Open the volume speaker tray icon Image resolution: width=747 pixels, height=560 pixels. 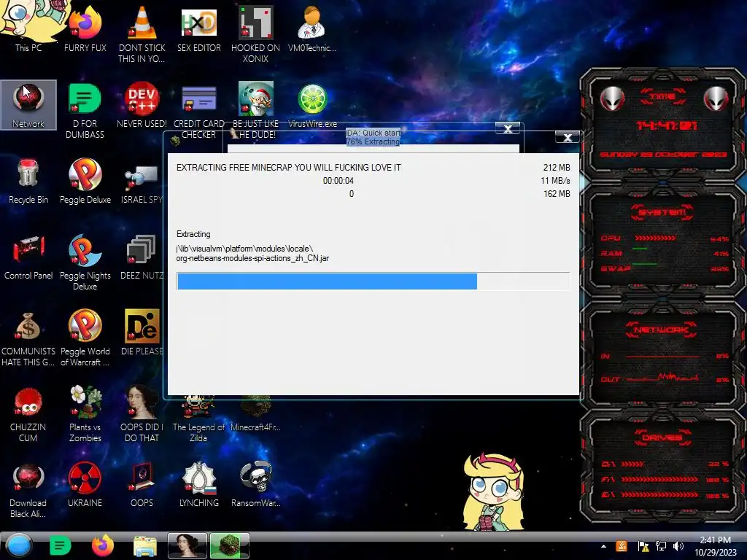coord(678,546)
